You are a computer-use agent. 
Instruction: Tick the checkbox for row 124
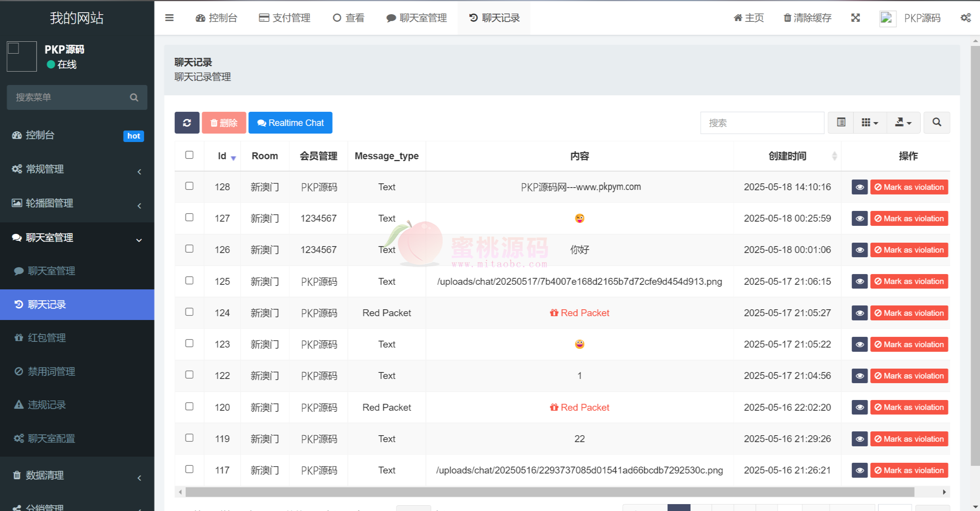pos(189,312)
